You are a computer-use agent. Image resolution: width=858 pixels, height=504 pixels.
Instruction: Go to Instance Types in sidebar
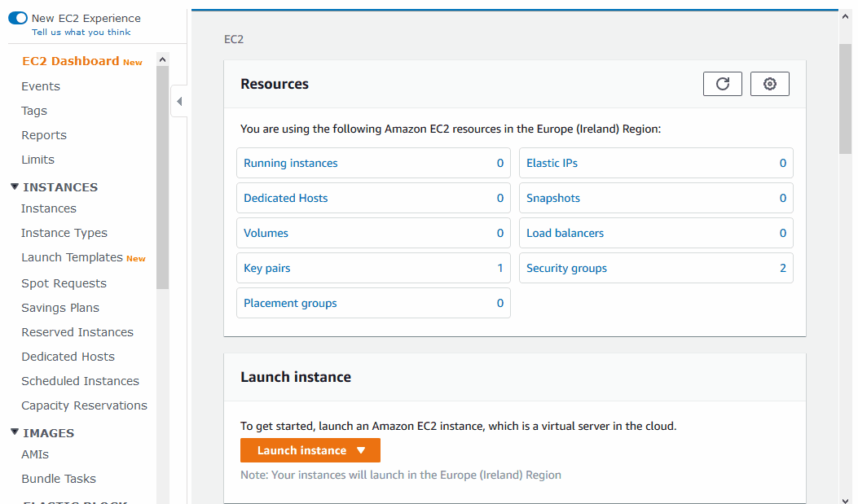[64, 233]
